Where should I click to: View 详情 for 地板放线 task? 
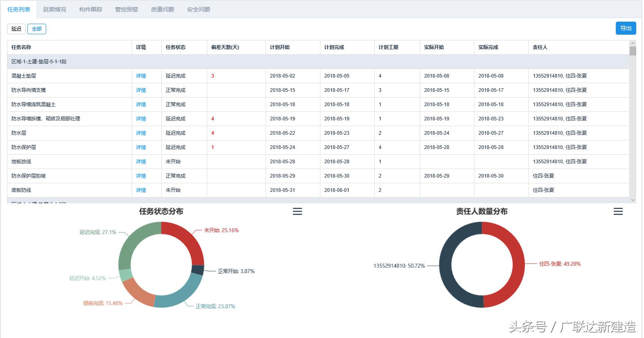coord(141,162)
